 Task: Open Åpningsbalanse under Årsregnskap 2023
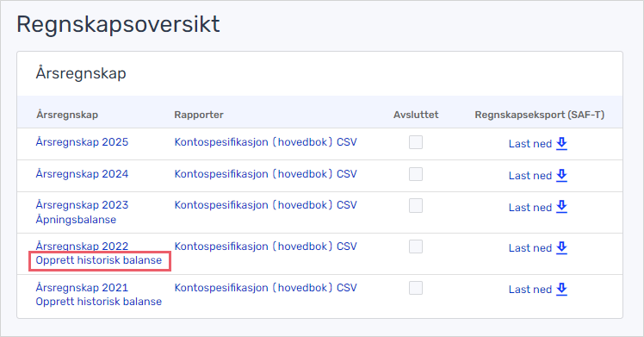click(76, 220)
